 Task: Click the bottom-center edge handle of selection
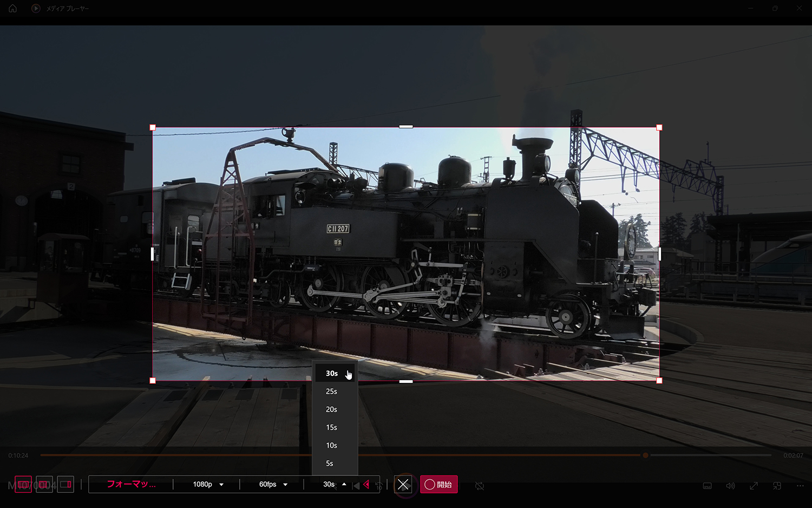[406, 382]
